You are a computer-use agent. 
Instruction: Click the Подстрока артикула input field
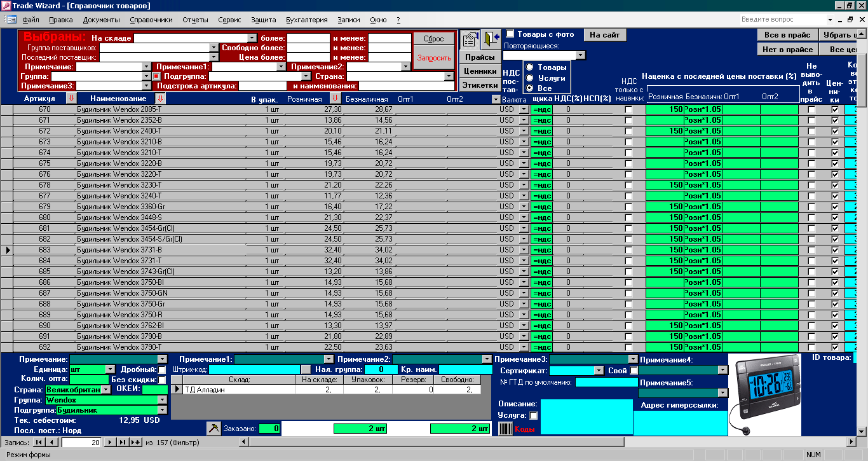tap(263, 86)
